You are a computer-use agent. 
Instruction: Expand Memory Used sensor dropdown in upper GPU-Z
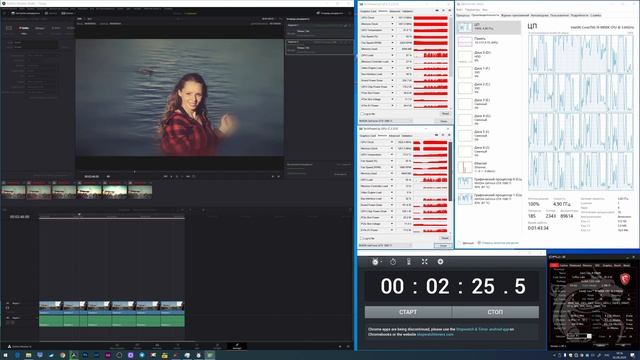[393, 49]
